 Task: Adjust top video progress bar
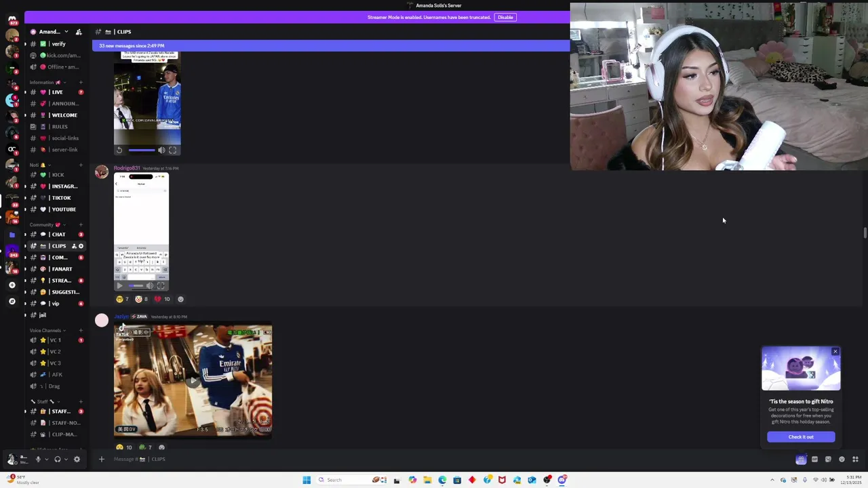pyautogui.click(x=141, y=150)
